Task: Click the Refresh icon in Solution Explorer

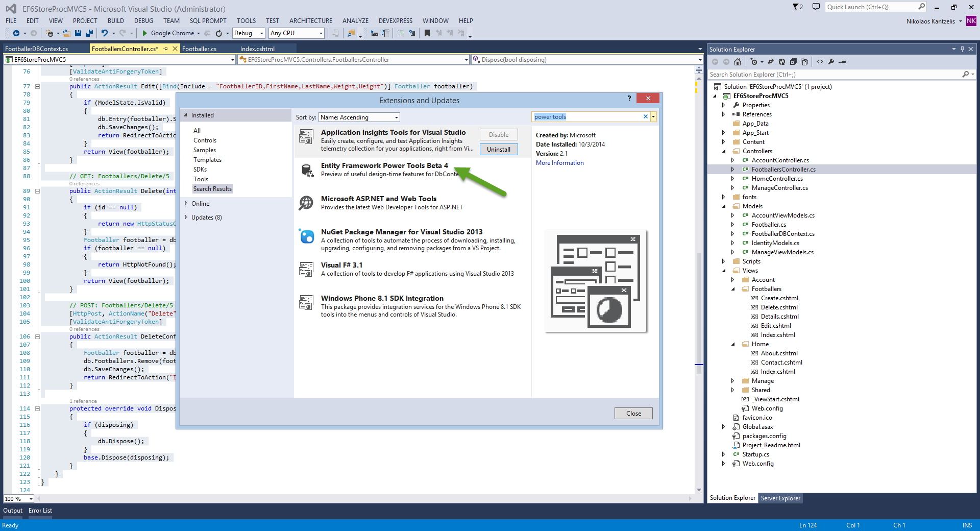Action: [x=782, y=62]
